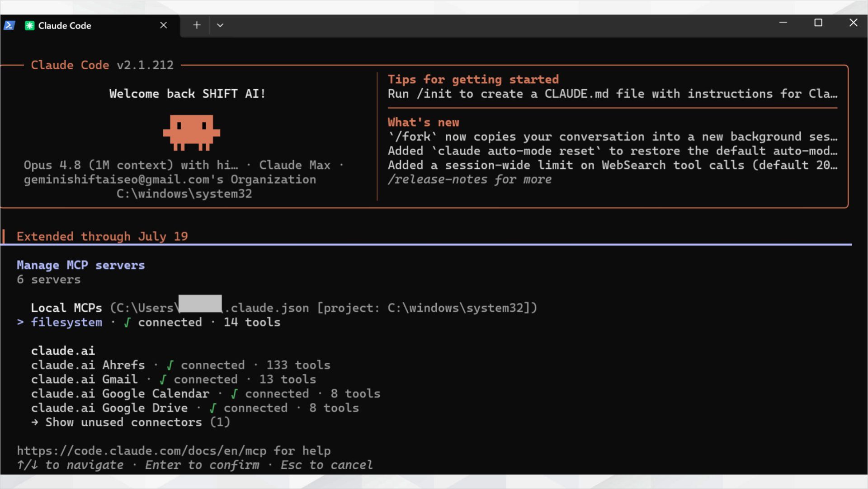Select claude.ai Ahrefs server row
This screenshot has width=868, height=489.
tap(180, 365)
